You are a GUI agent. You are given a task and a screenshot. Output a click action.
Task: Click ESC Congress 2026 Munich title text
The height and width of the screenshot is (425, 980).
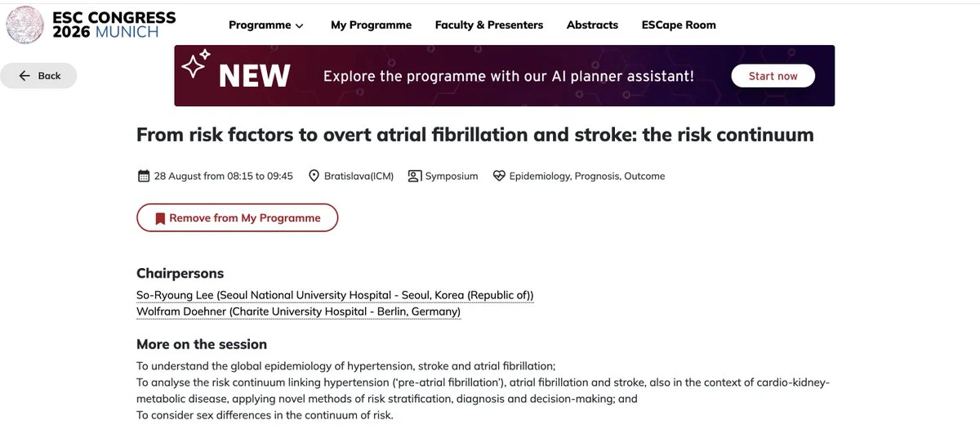(114, 25)
